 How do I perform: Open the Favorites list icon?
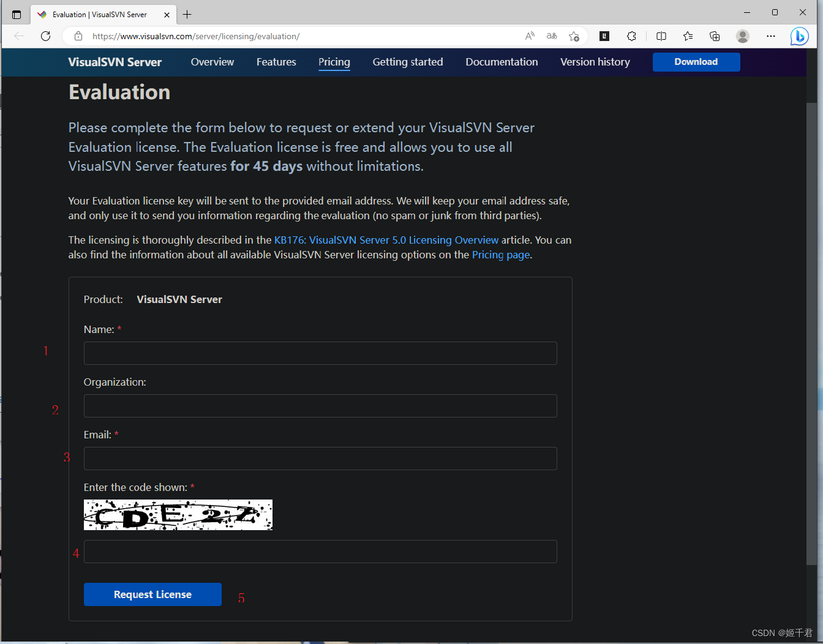coord(688,36)
